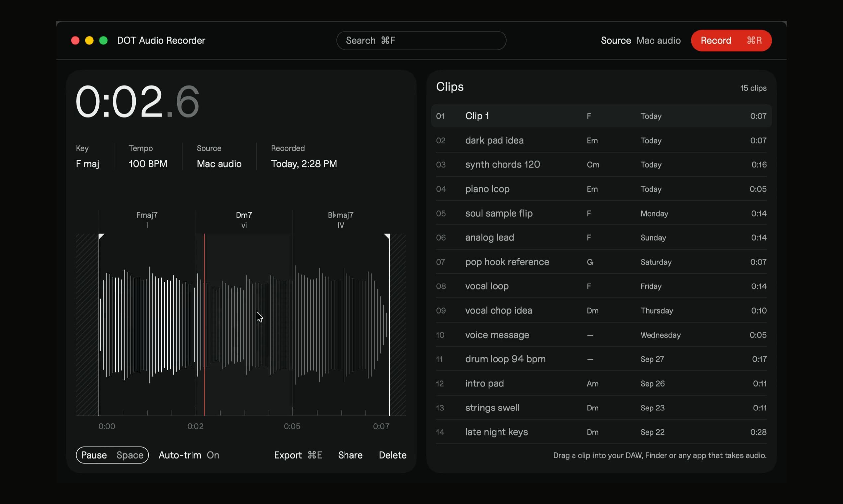Click the green macOS zoom window button

pos(103,41)
